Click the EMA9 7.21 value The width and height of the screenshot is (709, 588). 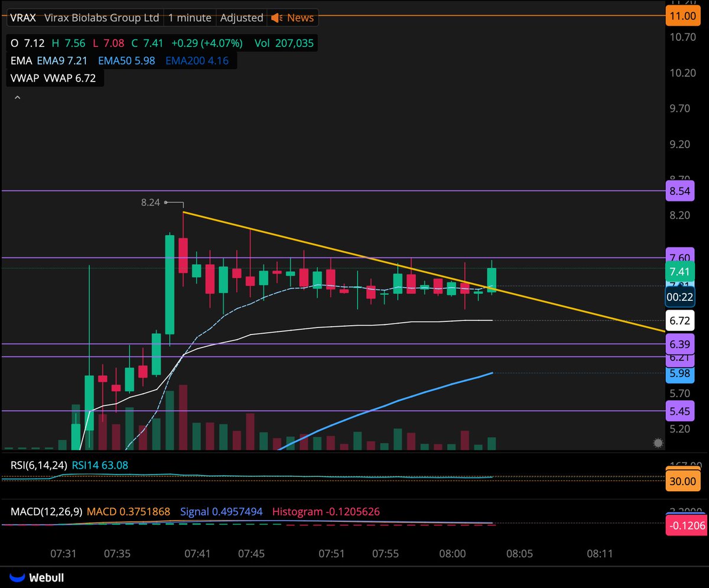pyautogui.click(x=62, y=60)
